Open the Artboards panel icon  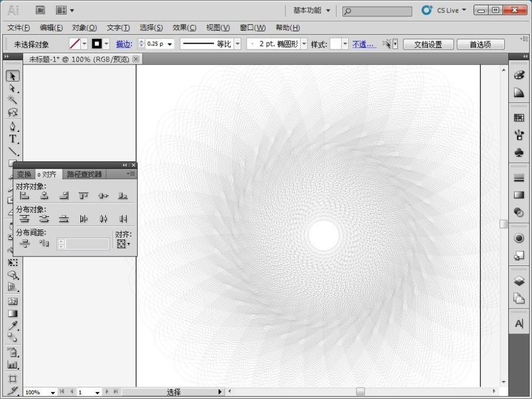[x=519, y=299]
